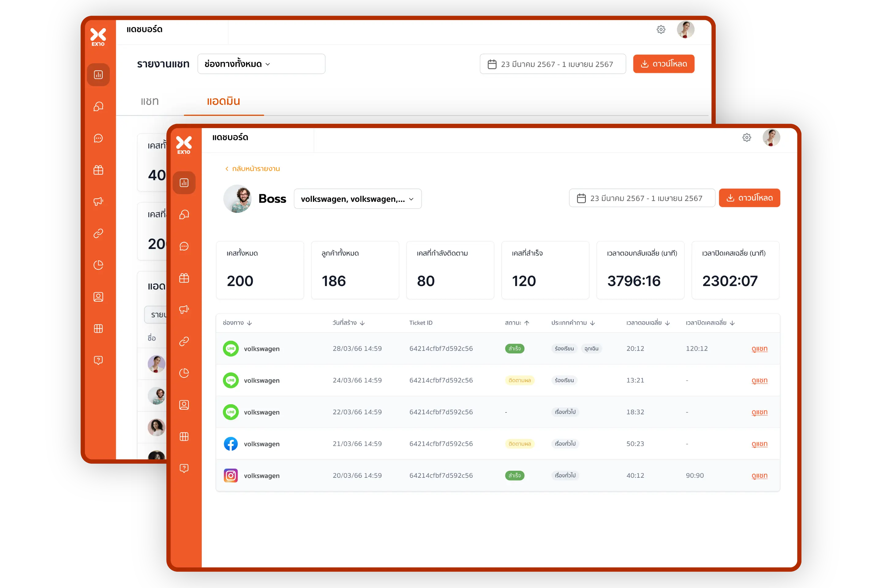This screenshot has height=588, width=882.
Task: Open ดูแชท link on the first volkswagen row
Action: (x=760, y=349)
